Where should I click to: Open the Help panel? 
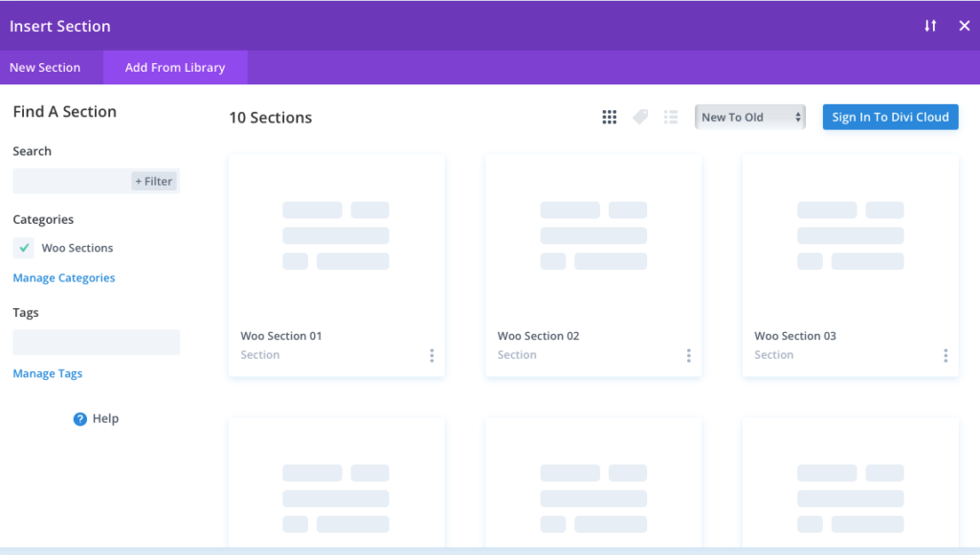click(96, 418)
